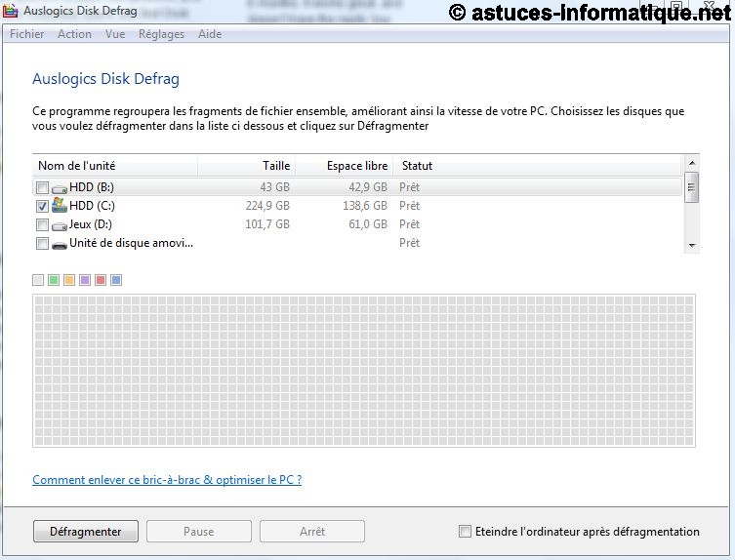Click the drive list scrollbar thumb

click(691, 187)
